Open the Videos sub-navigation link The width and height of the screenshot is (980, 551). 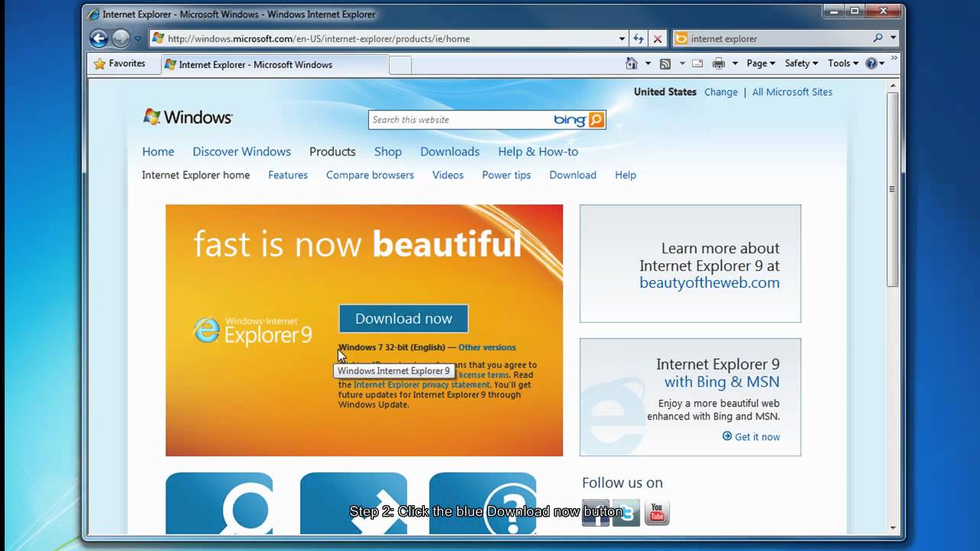click(448, 174)
